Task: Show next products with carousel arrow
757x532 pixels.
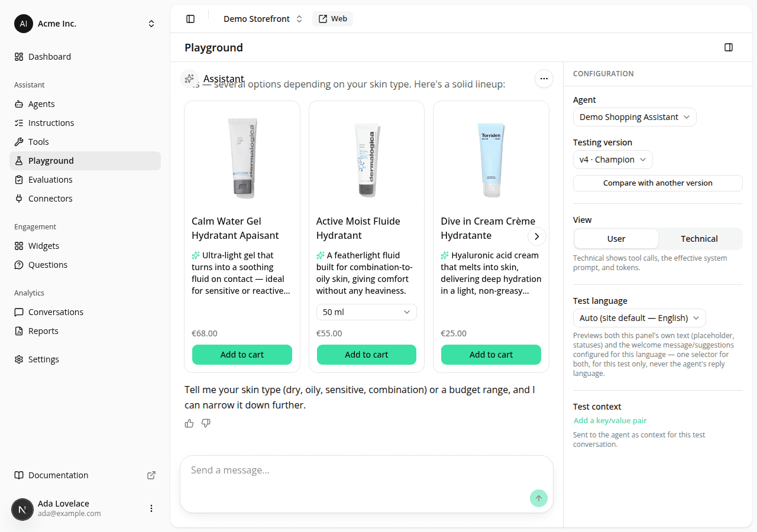Action: coord(536,236)
